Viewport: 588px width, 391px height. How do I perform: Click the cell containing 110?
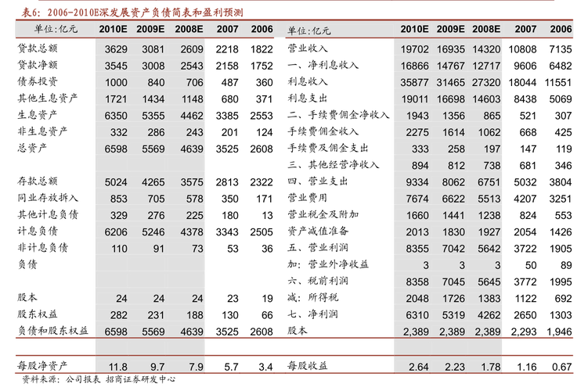pos(119,249)
